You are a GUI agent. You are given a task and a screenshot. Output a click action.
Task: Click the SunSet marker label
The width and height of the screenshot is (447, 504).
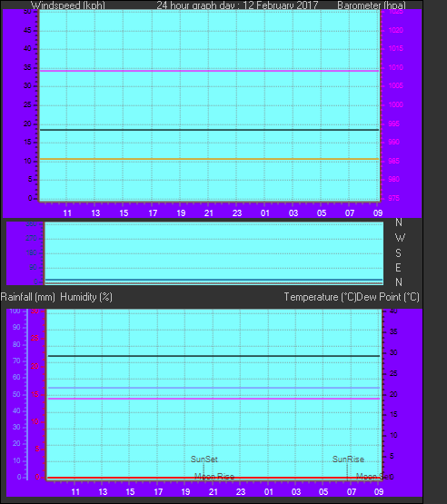point(204,459)
